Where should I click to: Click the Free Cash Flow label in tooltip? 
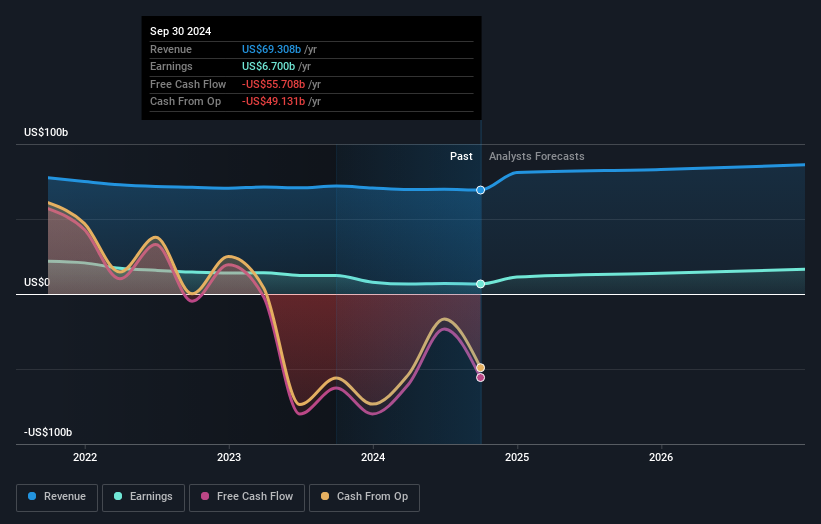point(188,84)
